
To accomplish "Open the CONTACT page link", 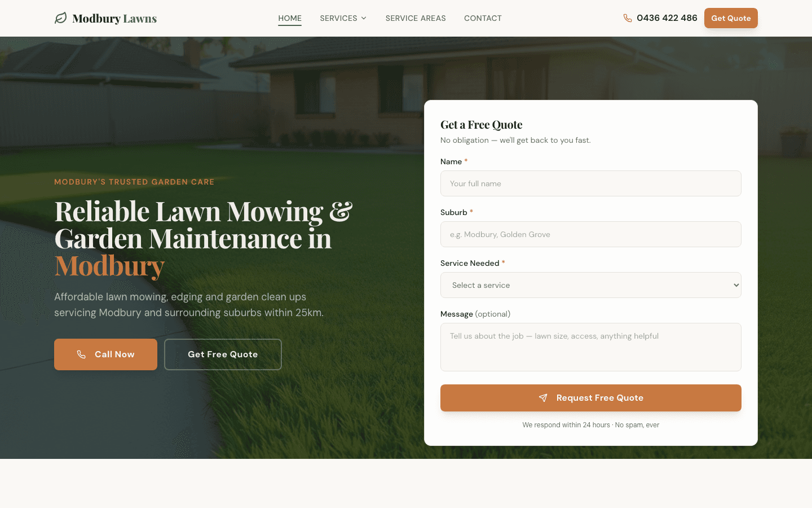I will point(483,18).
